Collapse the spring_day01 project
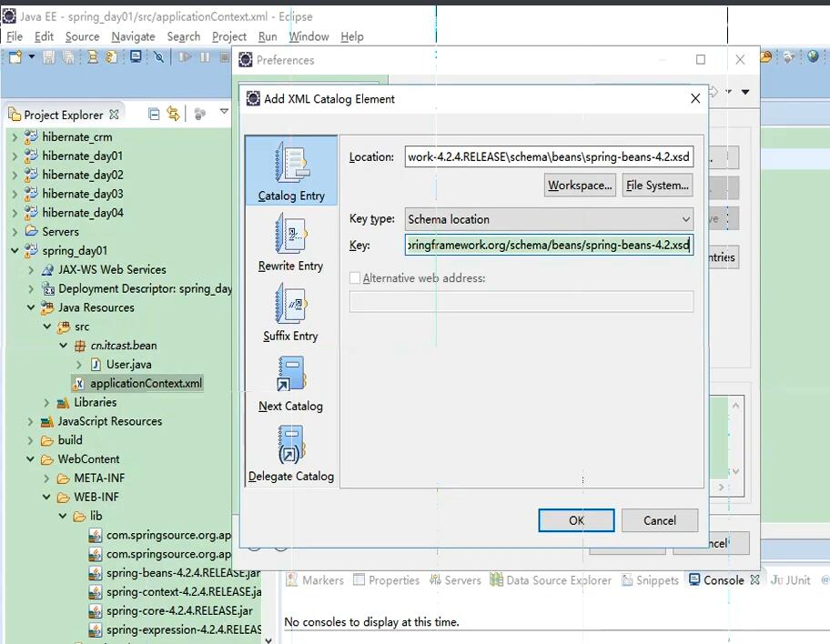Screen dimensions: 830x644 [15, 250]
